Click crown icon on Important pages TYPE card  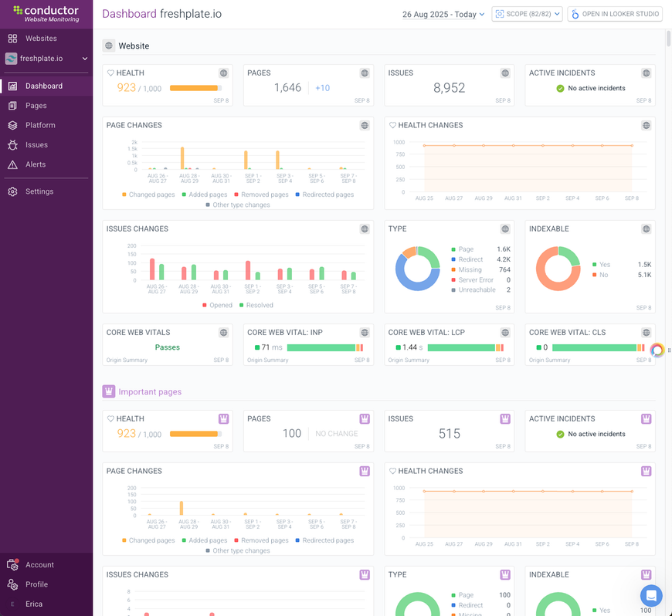505,574
